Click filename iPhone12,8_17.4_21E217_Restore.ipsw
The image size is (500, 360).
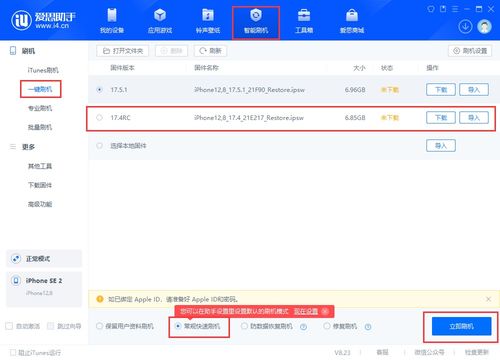(249, 118)
